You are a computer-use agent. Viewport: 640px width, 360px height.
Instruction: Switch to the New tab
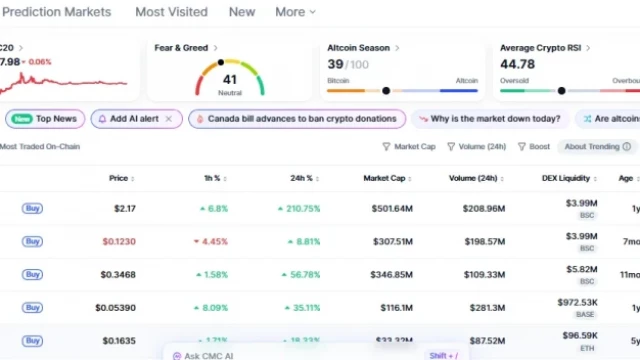click(242, 12)
